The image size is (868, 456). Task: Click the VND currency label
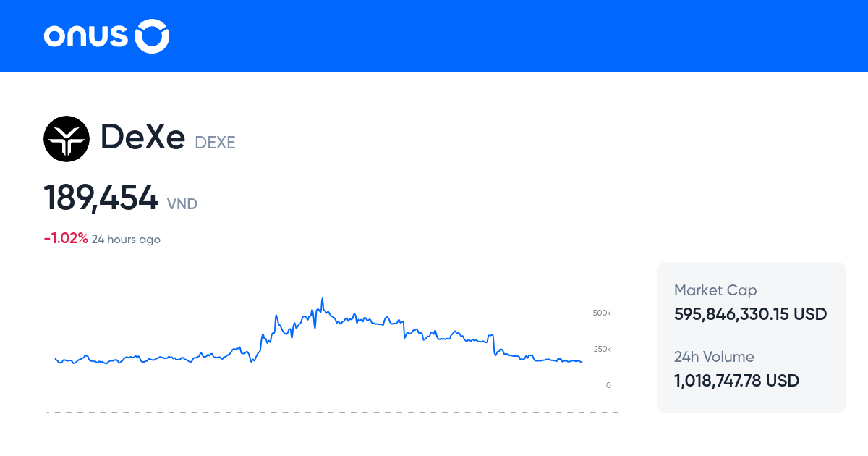pos(182,204)
